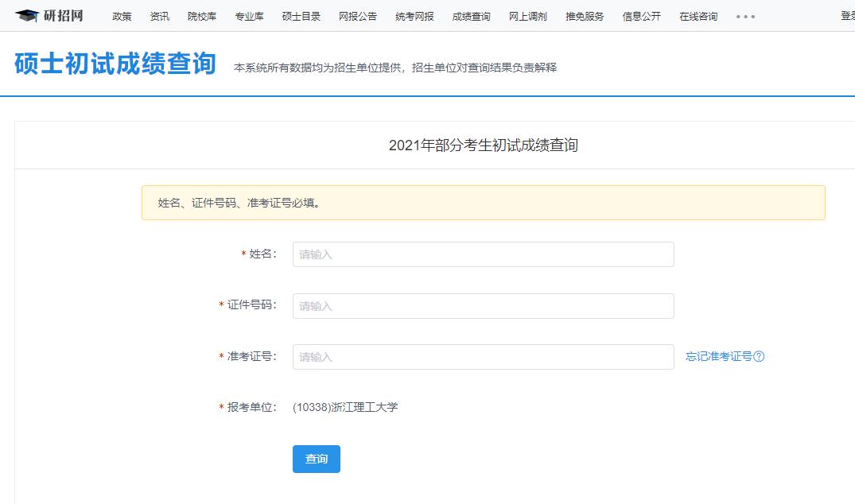The width and height of the screenshot is (855, 504).
Task: Open 专业库 from top navigation
Action: [249, 17]
